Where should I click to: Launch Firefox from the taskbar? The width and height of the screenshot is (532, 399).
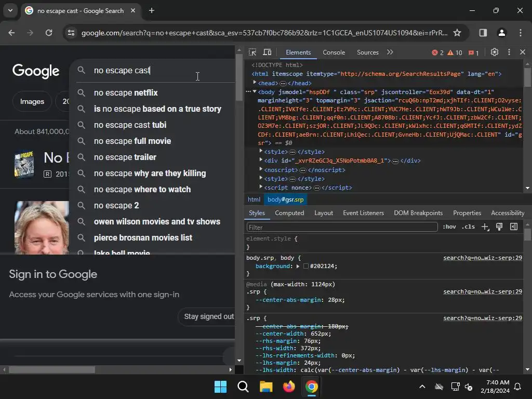[289, 387]
